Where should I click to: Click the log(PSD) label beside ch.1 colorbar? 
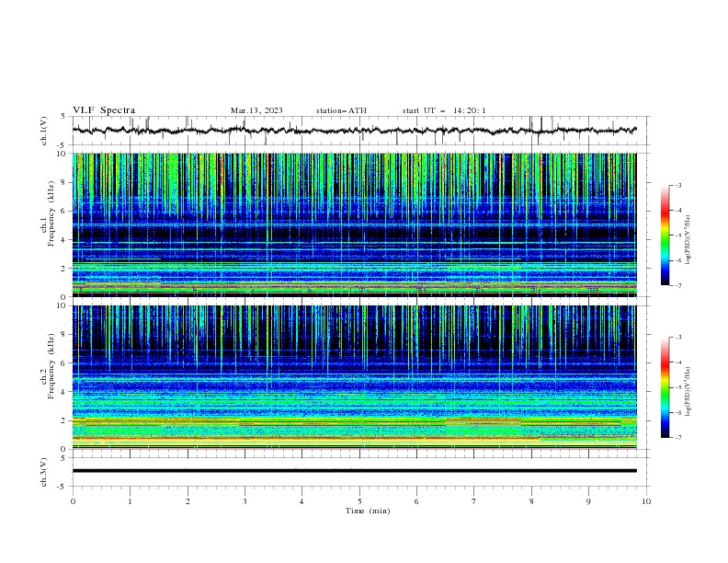click(x=688, y=240)
